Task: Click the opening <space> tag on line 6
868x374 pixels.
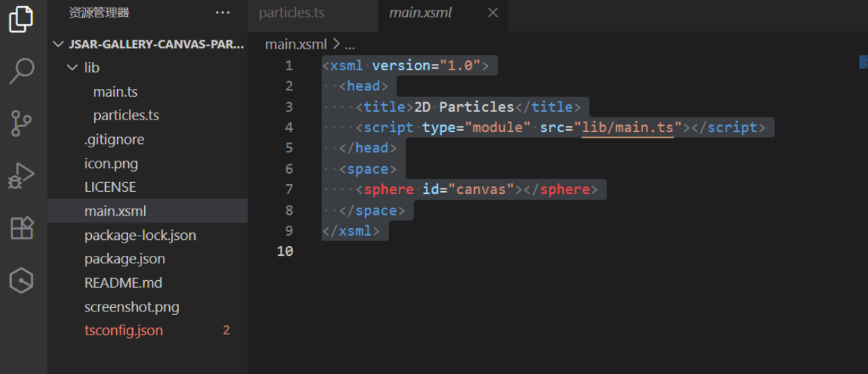Action: coord(368,169)
